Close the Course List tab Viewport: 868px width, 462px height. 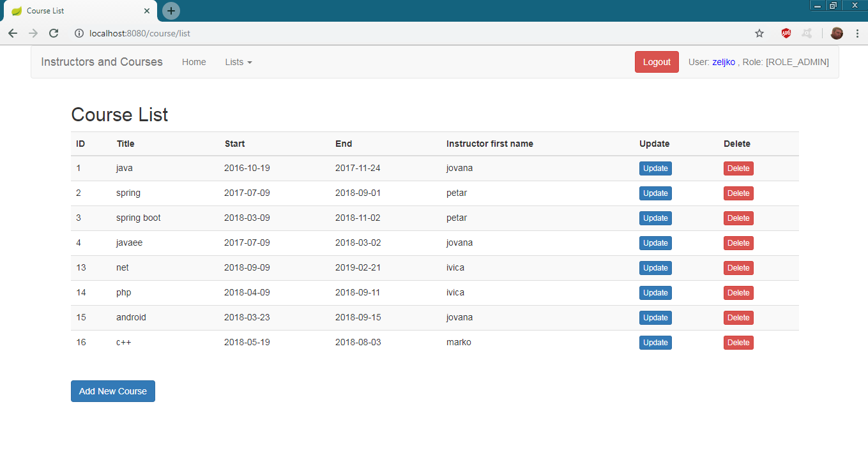pos(147,11)
